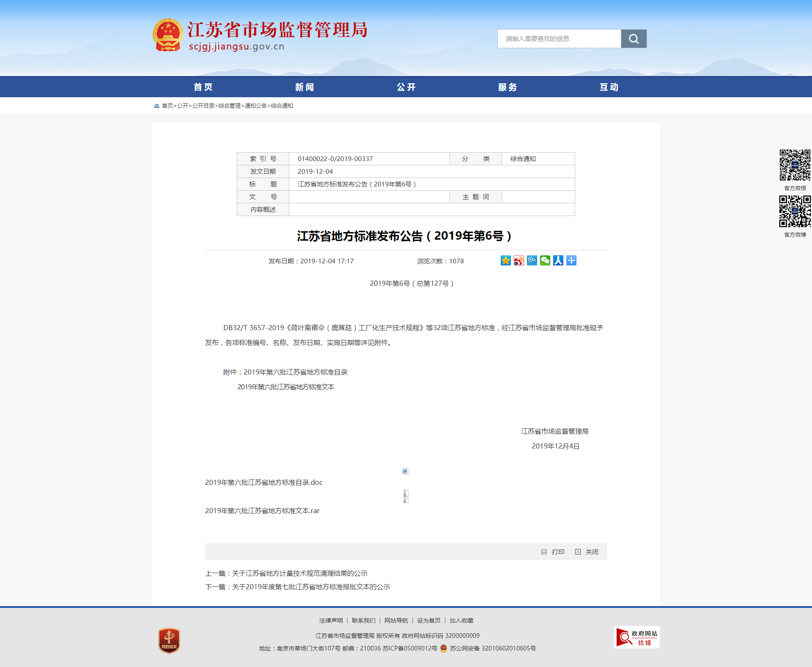Go to the 公开 navigation tab

click(406, 87)
